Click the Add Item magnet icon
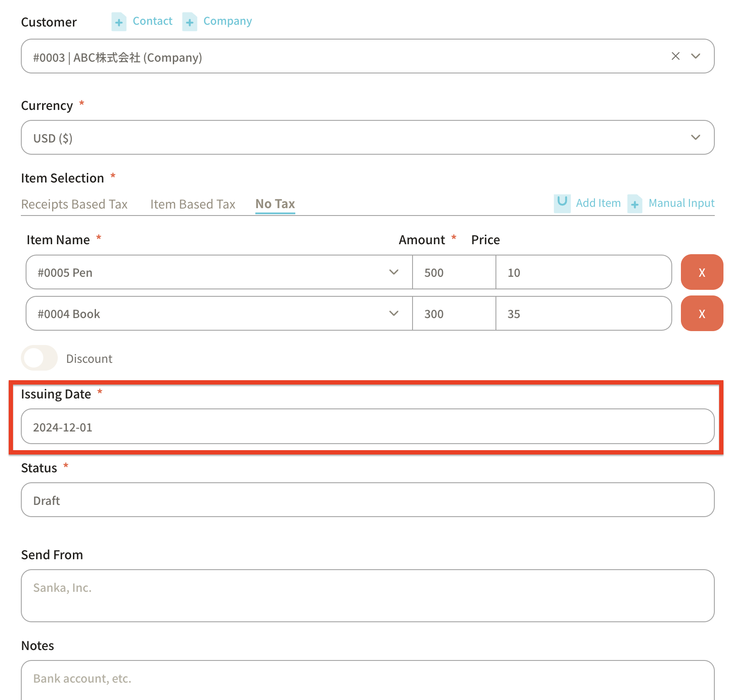The width and height of the screenshot is (743, 700). click(x=562, y=203)
